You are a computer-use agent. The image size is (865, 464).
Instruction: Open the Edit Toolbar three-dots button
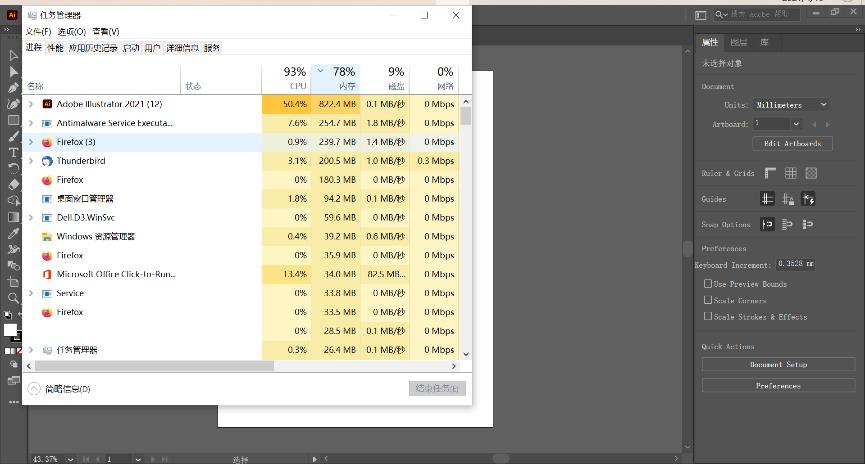(13, 402)
